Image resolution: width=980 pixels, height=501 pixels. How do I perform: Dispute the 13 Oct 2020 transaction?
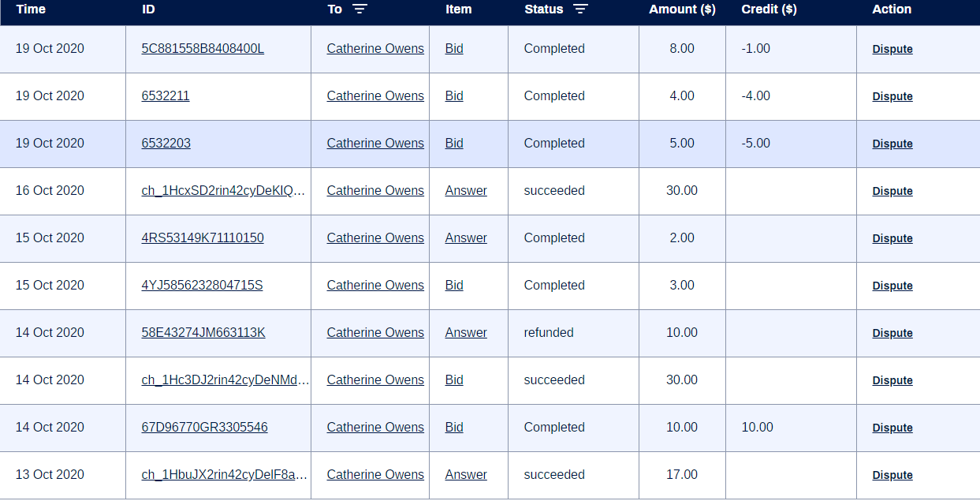892,475
